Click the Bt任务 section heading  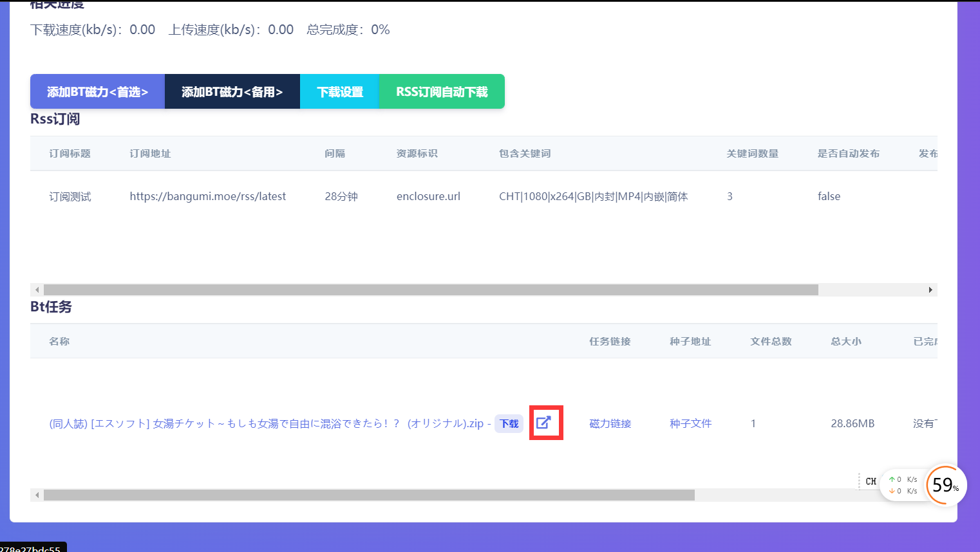click(x=51, y=307)
